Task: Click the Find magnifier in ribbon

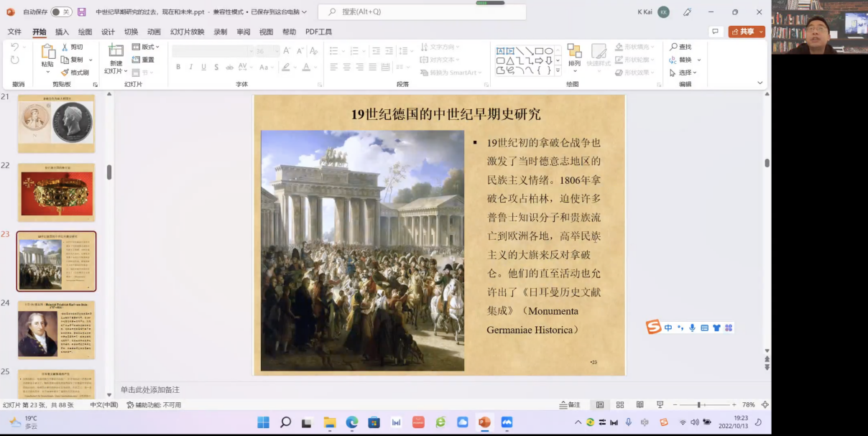Action: (x=674, y=47)
